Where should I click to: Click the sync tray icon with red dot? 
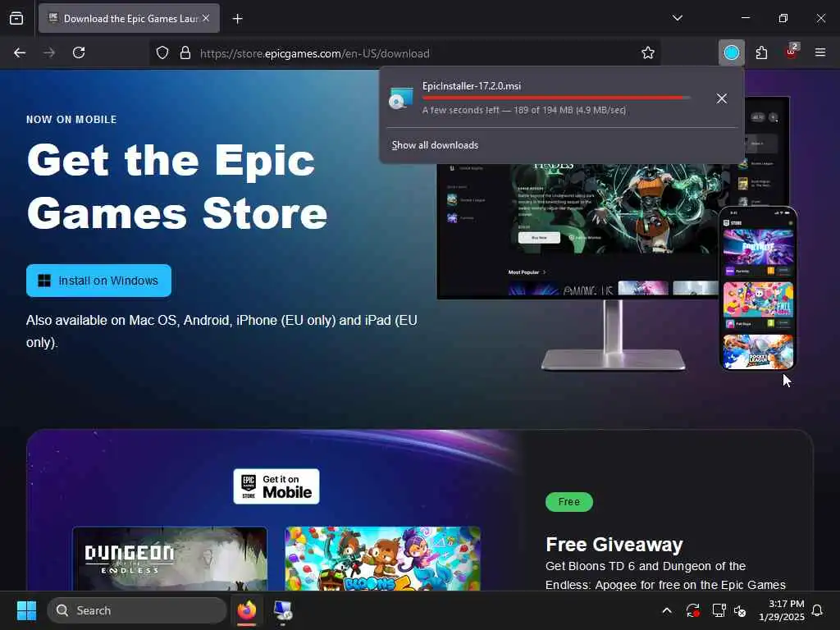click(x=692, y=610)
